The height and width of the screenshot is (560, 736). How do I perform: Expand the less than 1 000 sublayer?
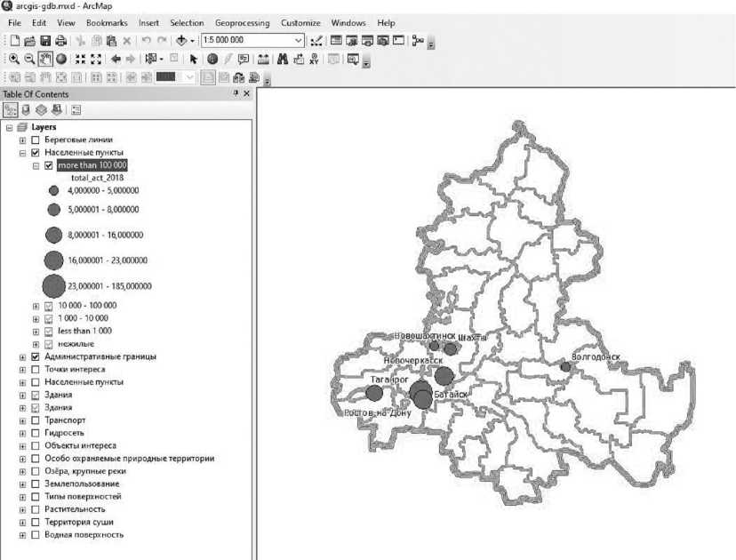pyautogui.click(x=36, y=332)
